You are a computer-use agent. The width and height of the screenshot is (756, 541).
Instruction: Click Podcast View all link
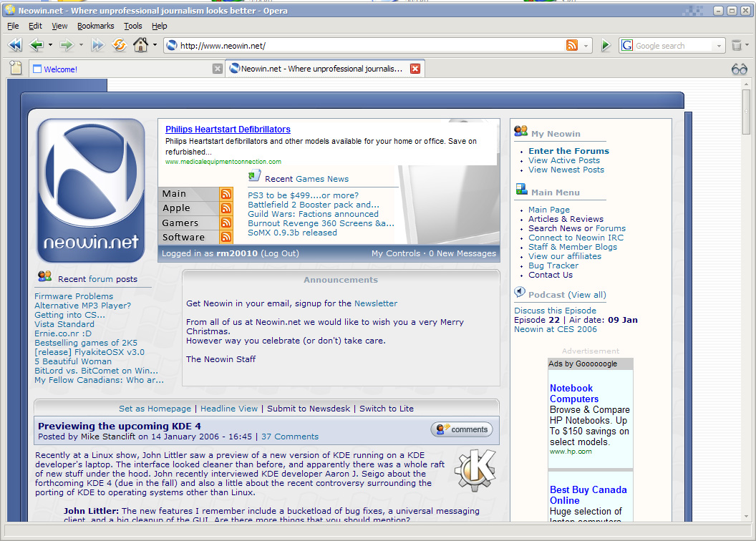coord(587,295)
